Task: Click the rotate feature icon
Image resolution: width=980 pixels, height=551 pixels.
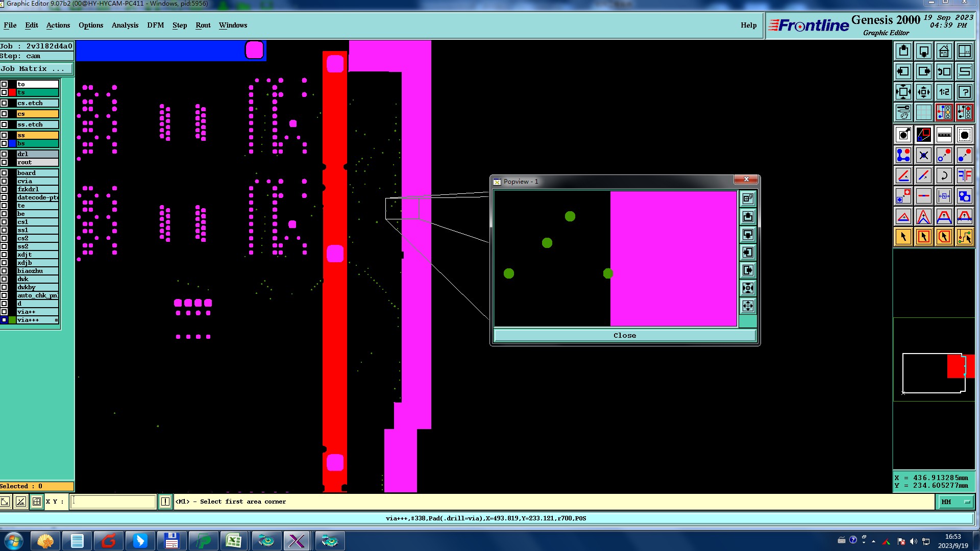Action: pos(944,176)
